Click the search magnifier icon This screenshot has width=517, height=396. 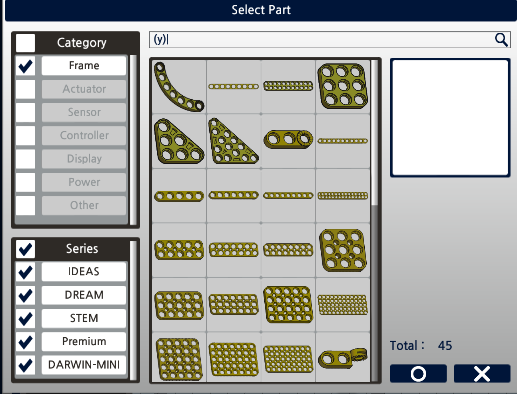click(501, 40)
